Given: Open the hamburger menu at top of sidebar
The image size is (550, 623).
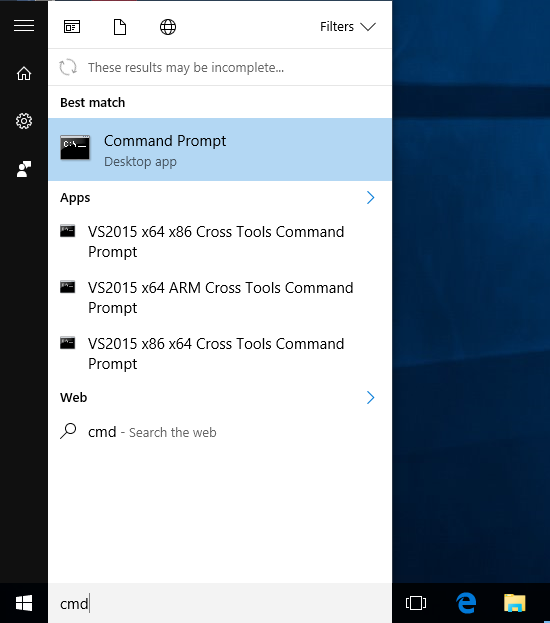Looking at the screenshot, I should (24, 26).
